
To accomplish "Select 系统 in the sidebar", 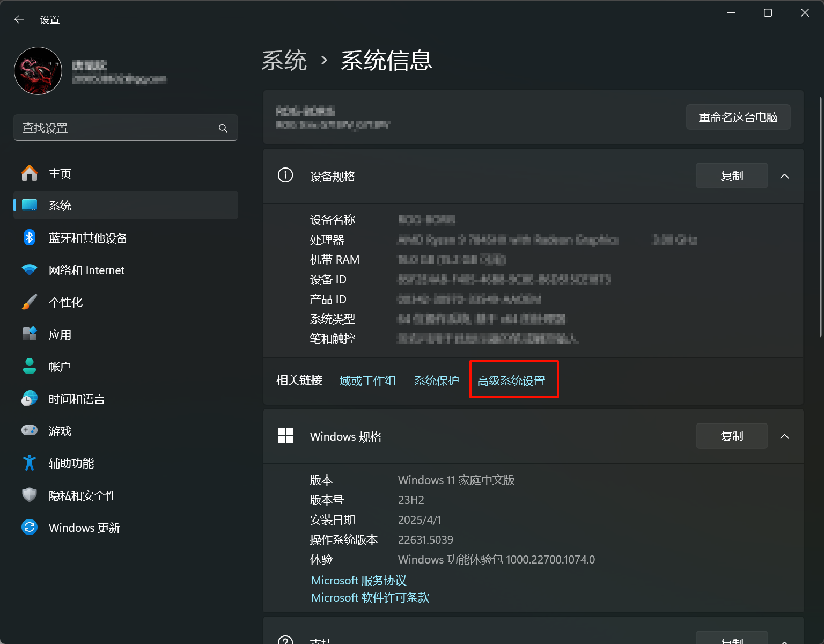I will [x=126, y=206].
